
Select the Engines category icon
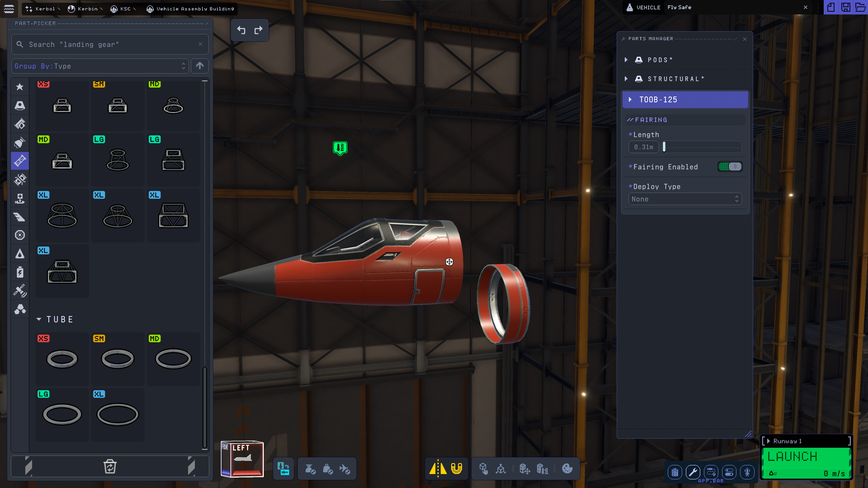[x=20, y=143]
